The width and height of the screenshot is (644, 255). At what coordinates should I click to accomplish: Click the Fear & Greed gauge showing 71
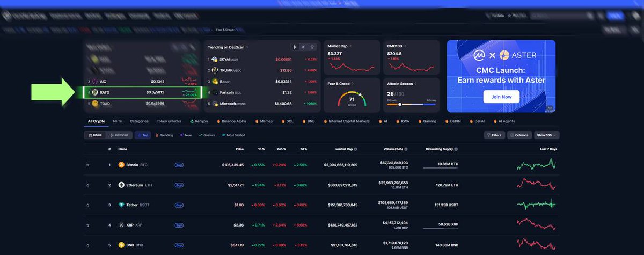click(352, 99)
